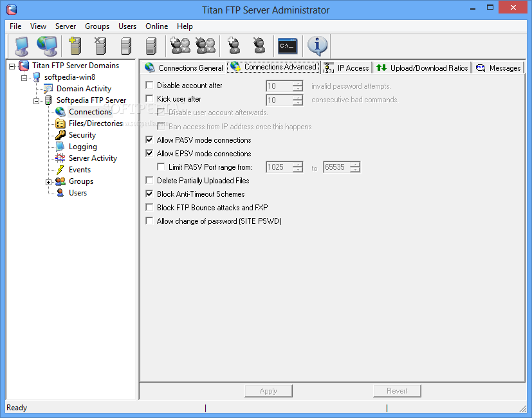Click the light gray server toolbar icon

coord(125,46)
